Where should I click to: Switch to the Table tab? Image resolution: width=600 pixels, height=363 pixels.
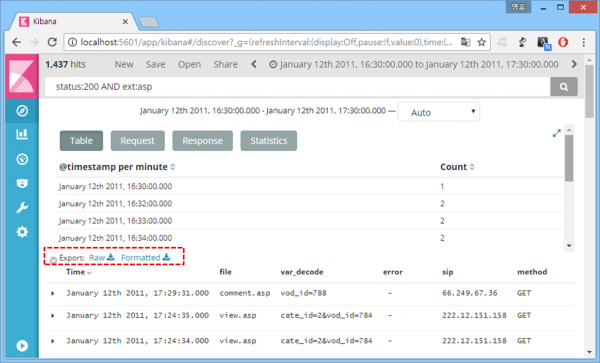81,141
